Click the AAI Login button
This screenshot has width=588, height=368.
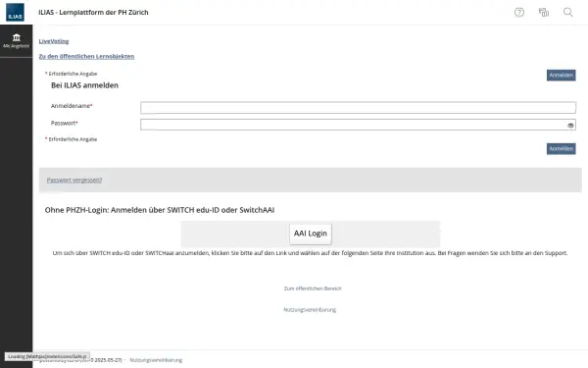311,234
